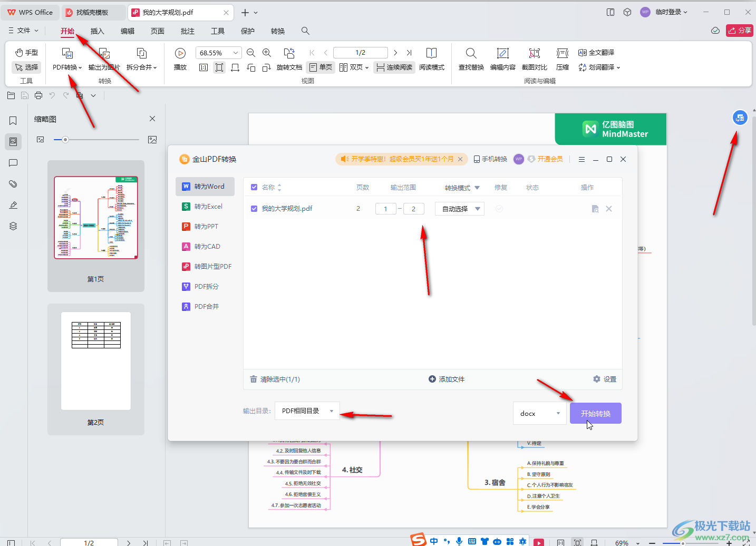Viewport: 756px width, 546px height.
Task: Toggle Continuous Reading mode
Action: (394, 67)
